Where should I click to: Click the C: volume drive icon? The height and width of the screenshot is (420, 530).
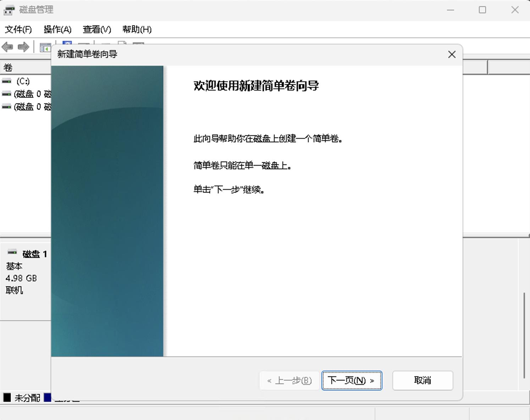pos(7,81)
